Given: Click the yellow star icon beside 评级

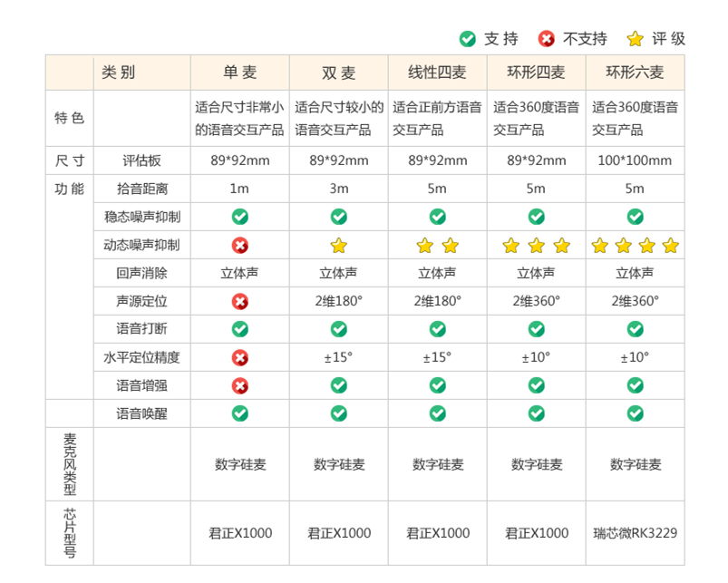Looking at the screenshot, I should point(635,38).
